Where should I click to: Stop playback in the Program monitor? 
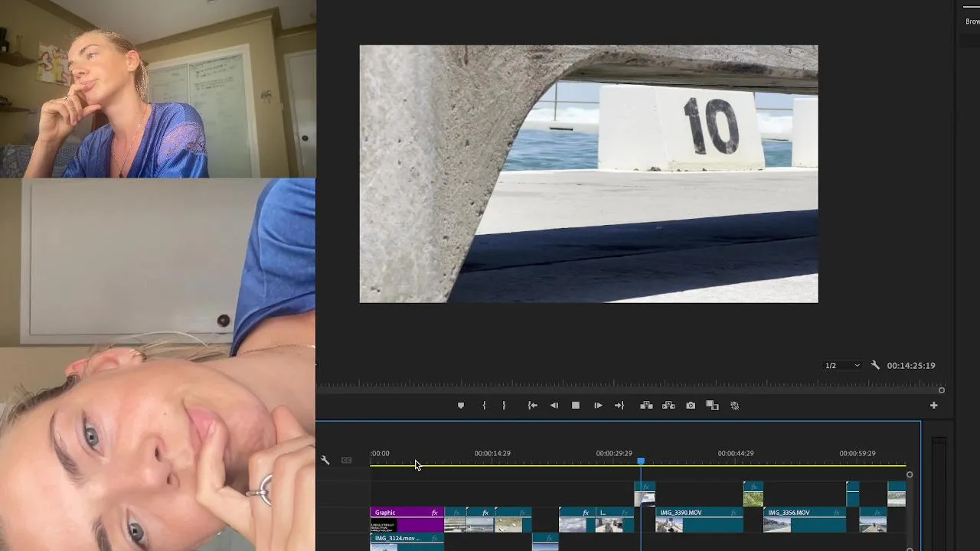(x=576, y=406)
